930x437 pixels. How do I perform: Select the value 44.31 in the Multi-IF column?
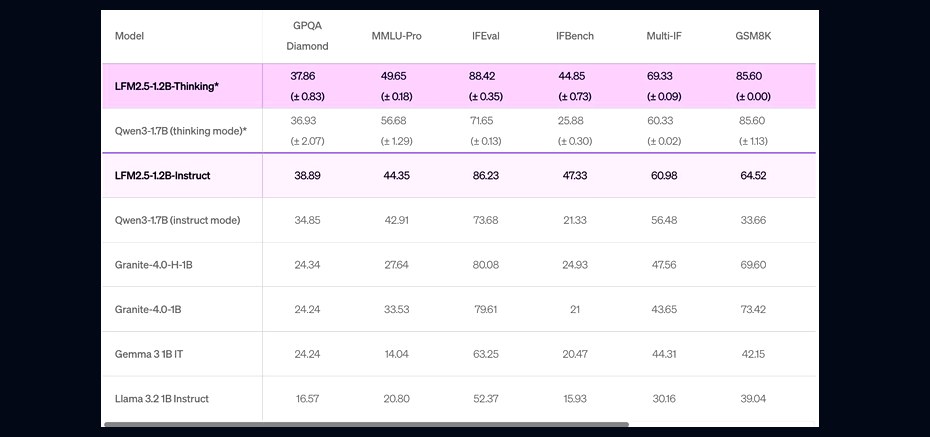[x=664, y=354]
